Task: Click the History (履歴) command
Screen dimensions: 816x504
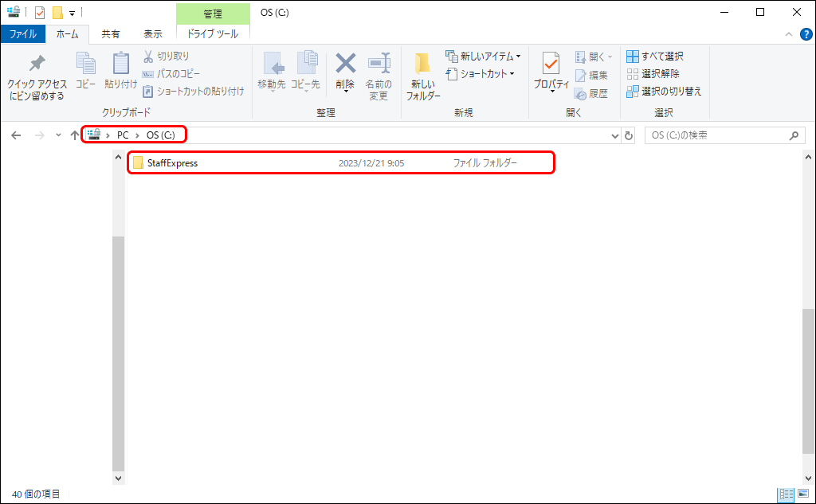Action: (x=591, y=94)
